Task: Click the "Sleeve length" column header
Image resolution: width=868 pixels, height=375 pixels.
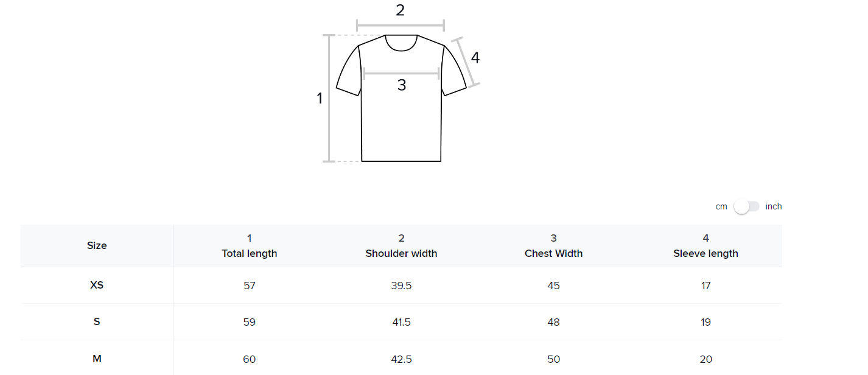Action: coord(705,253)
